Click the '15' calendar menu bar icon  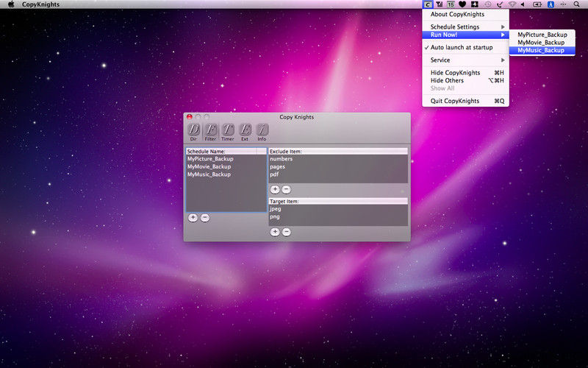(x=451, y=4)
